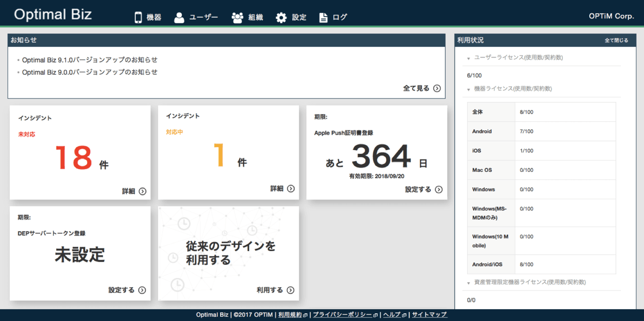Click 全て閉じる in the 利用状況 panel

pos(616,40)
